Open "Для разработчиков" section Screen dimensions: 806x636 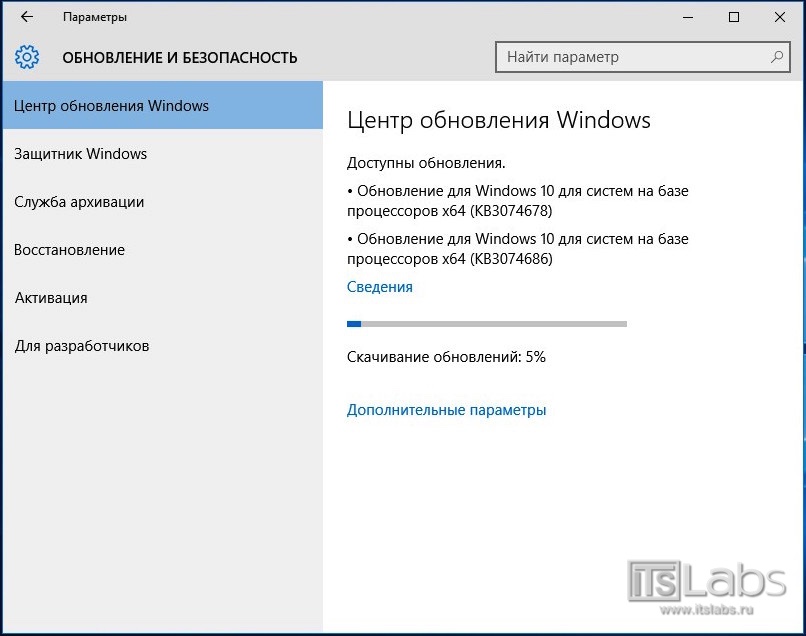(162, 346)
